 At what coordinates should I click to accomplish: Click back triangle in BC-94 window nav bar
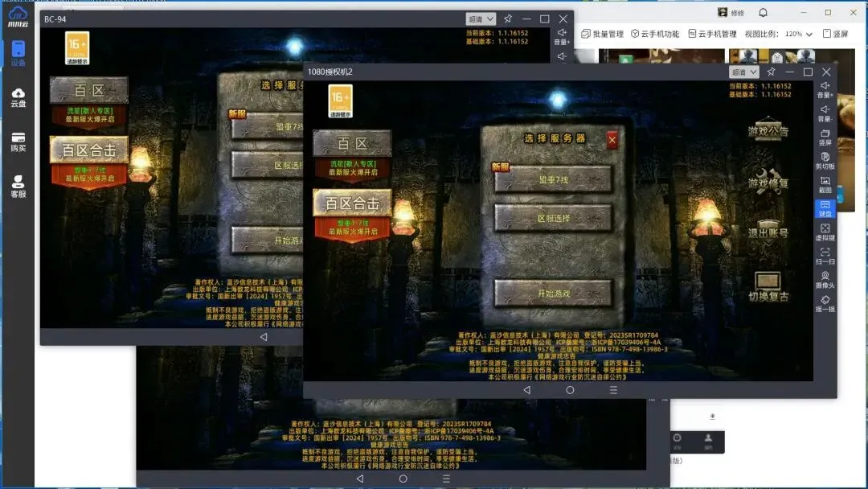pos(264,337)
